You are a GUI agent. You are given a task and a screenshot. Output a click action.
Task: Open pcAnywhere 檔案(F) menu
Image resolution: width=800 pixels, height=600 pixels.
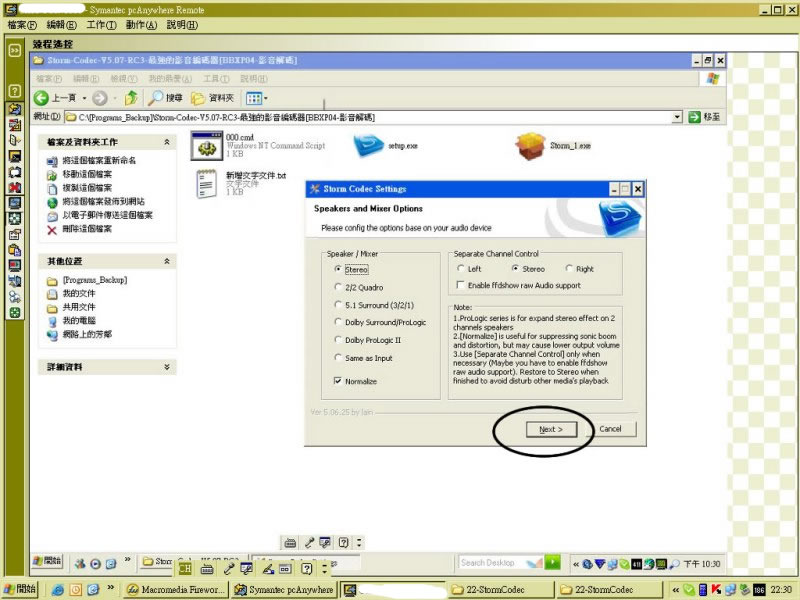[22, 24]
